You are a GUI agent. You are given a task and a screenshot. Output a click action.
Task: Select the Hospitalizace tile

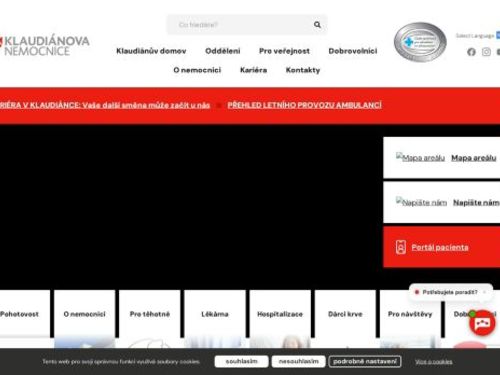tap(280, 314)
